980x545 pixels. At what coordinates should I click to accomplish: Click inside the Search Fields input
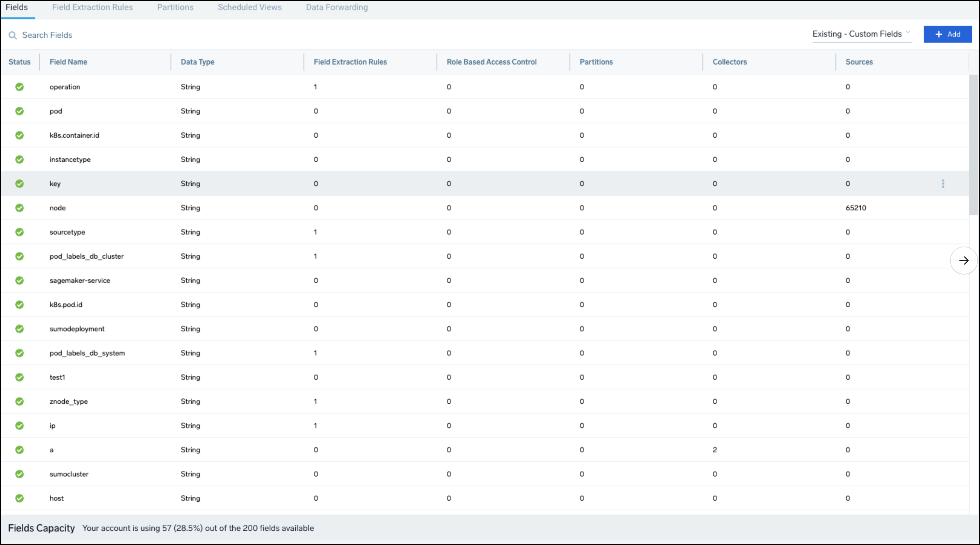click(47, 35)
